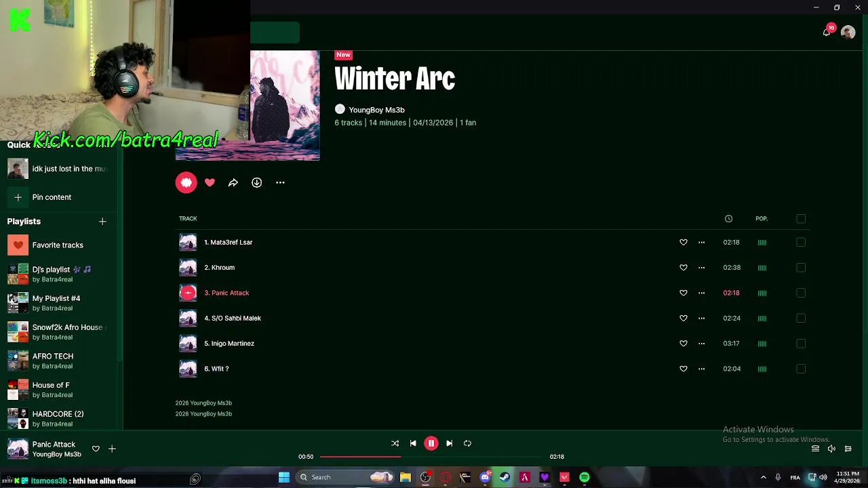Open options menu for Panic Attack track
Screen dimensions: 868x488
(x=702, y=293)
